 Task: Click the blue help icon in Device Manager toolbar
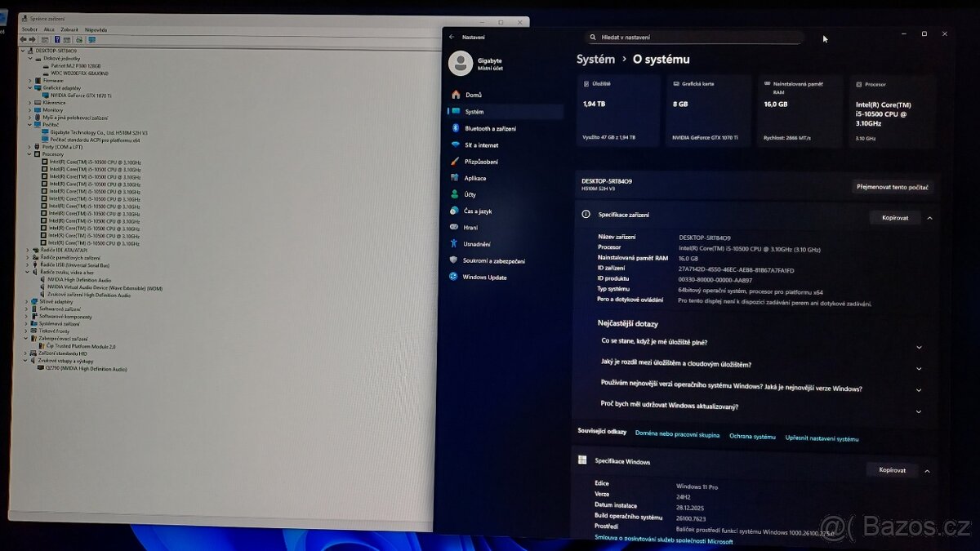pos(57,39)
